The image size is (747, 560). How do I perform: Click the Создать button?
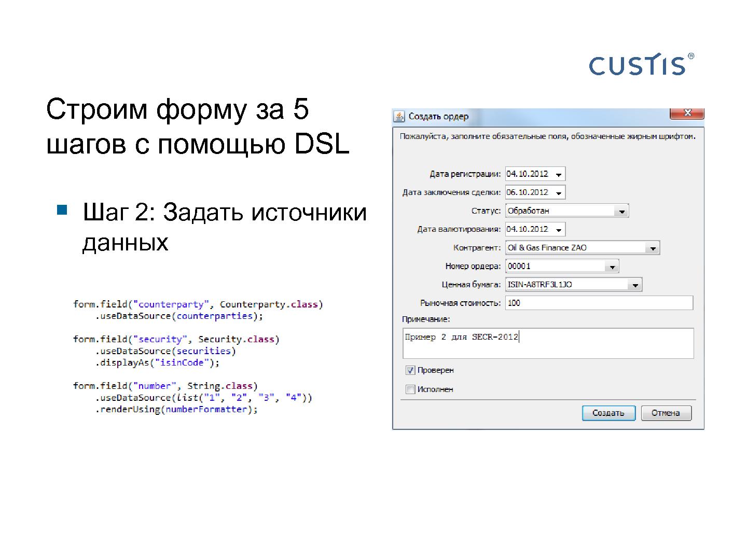608,413
